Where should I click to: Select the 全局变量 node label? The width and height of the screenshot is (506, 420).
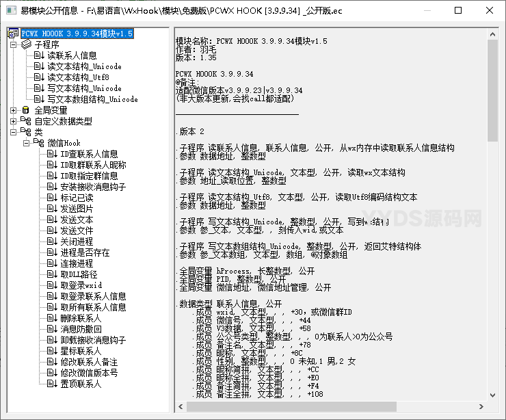(51, 110)
